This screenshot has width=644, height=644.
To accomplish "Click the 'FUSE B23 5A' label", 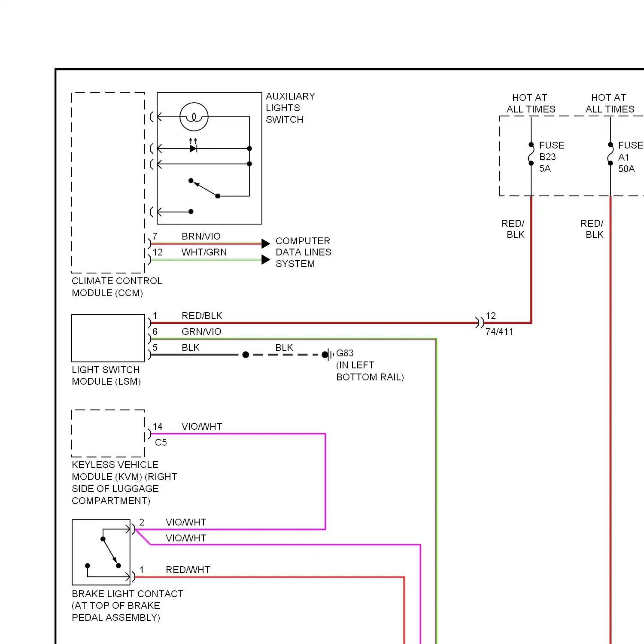I will click(x=552, y=157).
